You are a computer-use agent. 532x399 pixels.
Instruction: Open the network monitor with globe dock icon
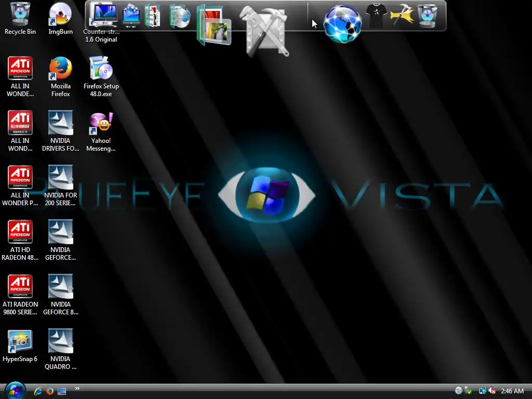click(131, 15)
